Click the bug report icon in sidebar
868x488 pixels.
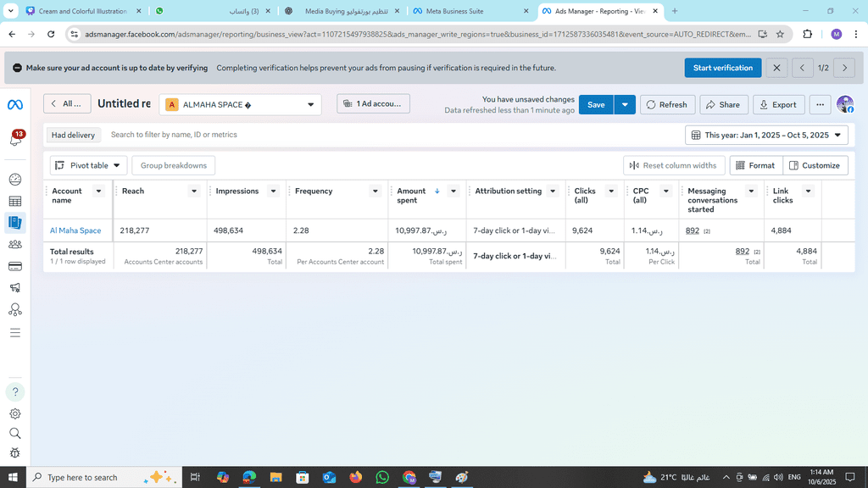[x=15, y=453]
